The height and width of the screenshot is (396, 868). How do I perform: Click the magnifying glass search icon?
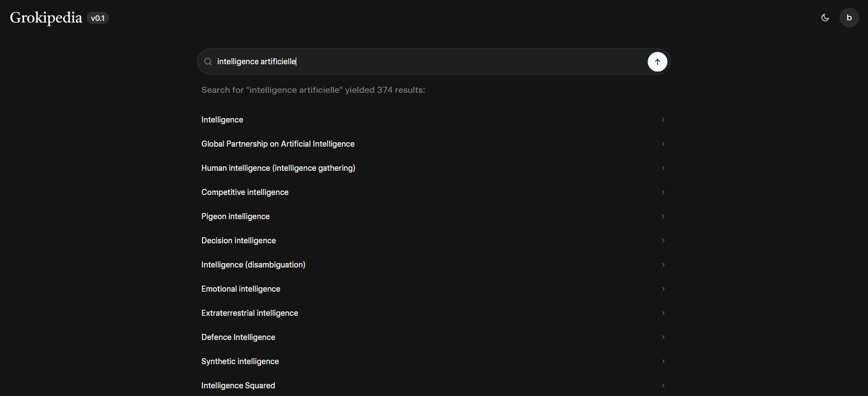[x=208, y=62]
